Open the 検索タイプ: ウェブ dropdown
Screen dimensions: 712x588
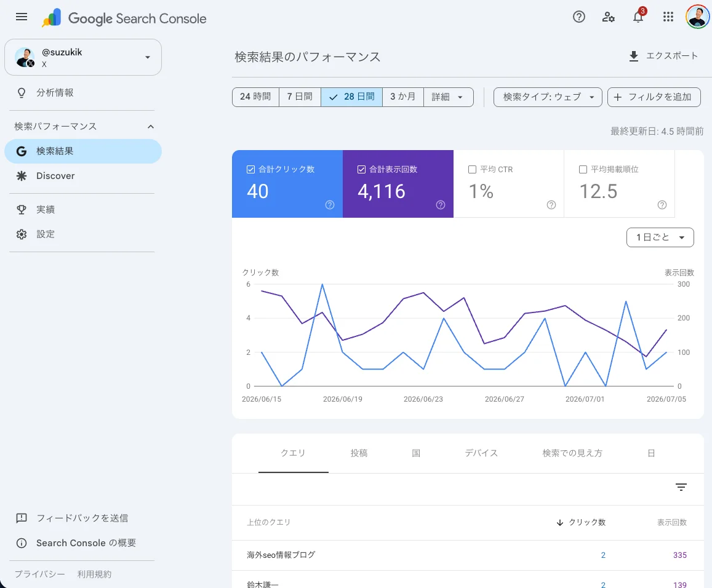click(x=548, y=97)
